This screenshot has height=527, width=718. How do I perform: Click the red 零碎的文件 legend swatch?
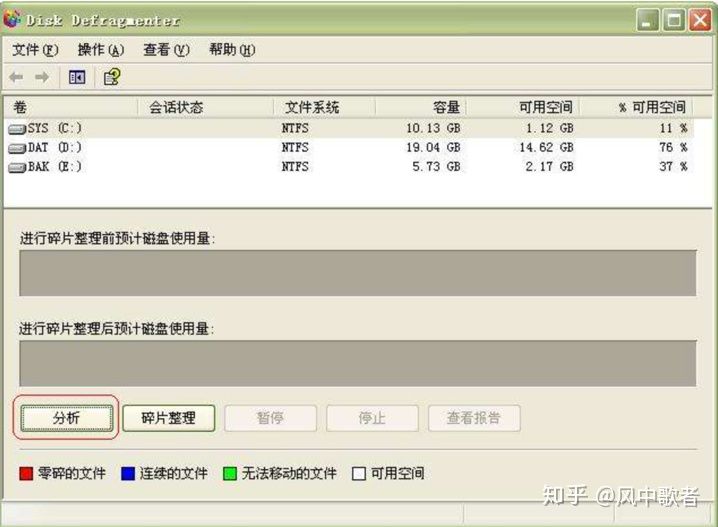[x=26, y=473]
